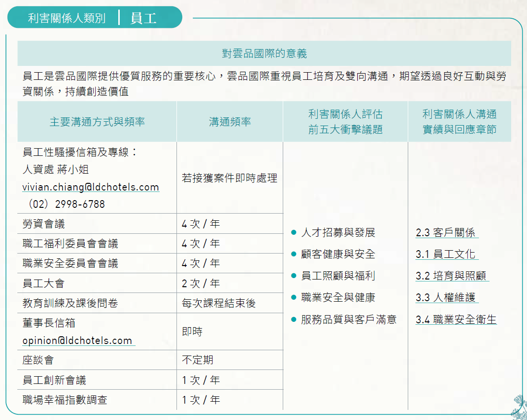This screenshot has height=420, width=527.
Task: Go to the '3.2 培育與照顧' section link
Action: pos(451,276)
